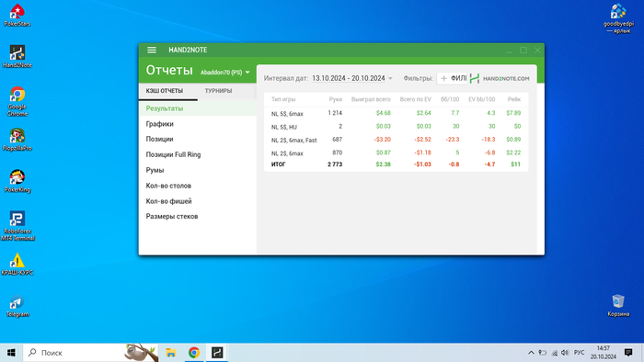Viewport: 644px width, 362px height.
Task: Select the Telegram desktop shortcut
Action: click(17, 306)
